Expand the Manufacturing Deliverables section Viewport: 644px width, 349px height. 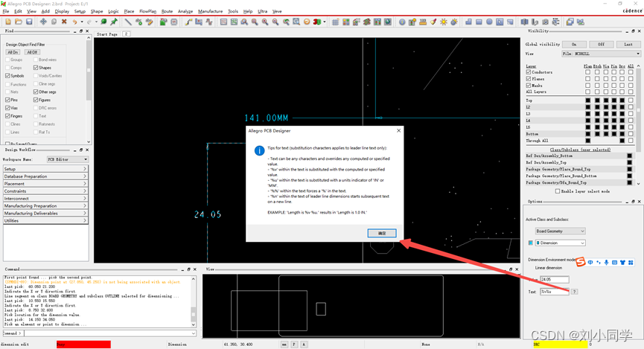(45, 213)
